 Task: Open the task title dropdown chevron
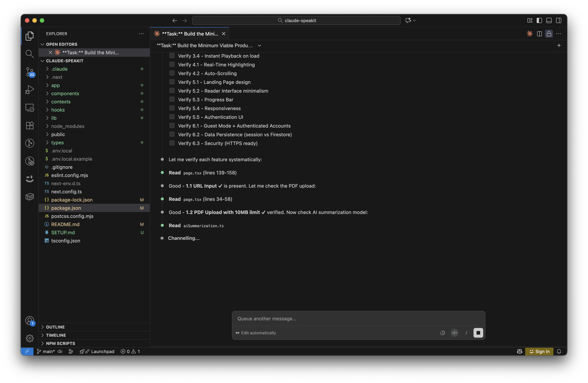pyautogui.click(x=259, y=46)
